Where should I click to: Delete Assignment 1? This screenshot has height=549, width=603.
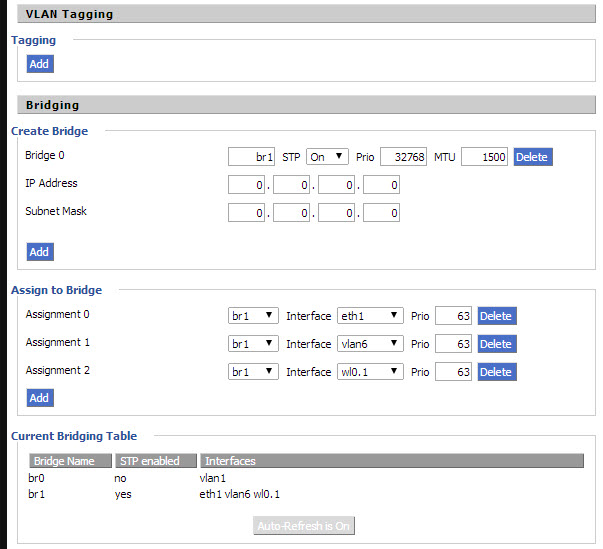coord(497,344)
